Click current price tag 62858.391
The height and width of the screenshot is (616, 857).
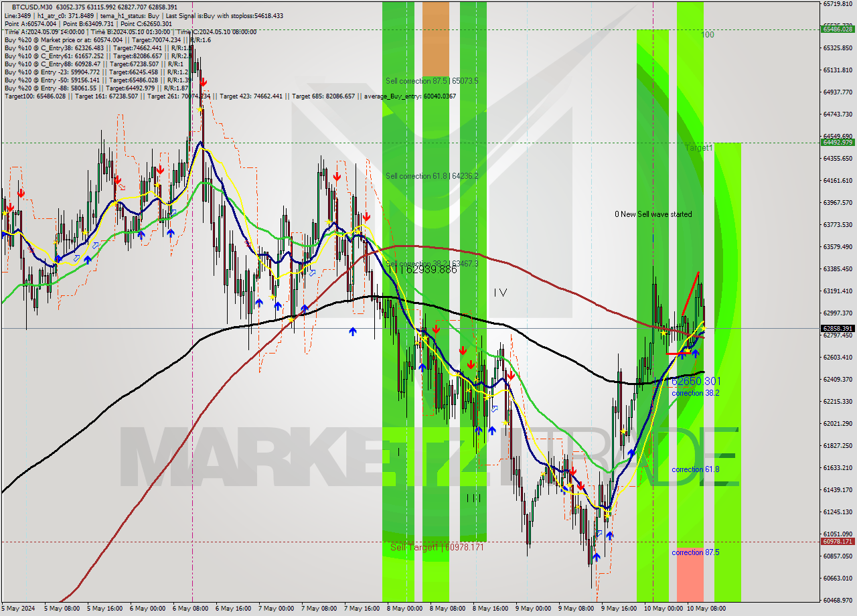click(x=837, y=329)
